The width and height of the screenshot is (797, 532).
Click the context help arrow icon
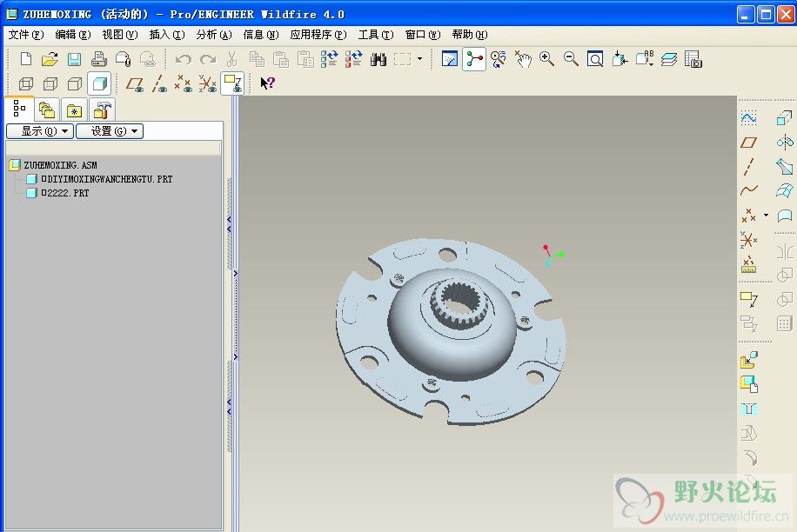267,83
